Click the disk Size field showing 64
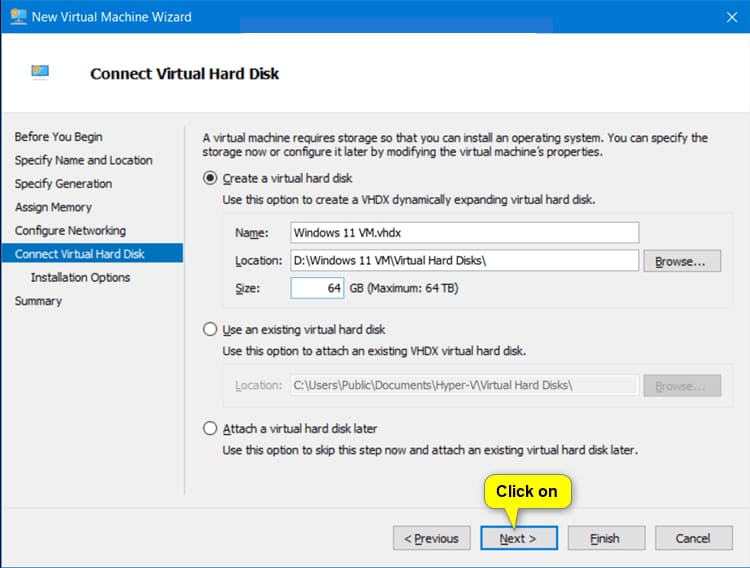 [317, 288]
